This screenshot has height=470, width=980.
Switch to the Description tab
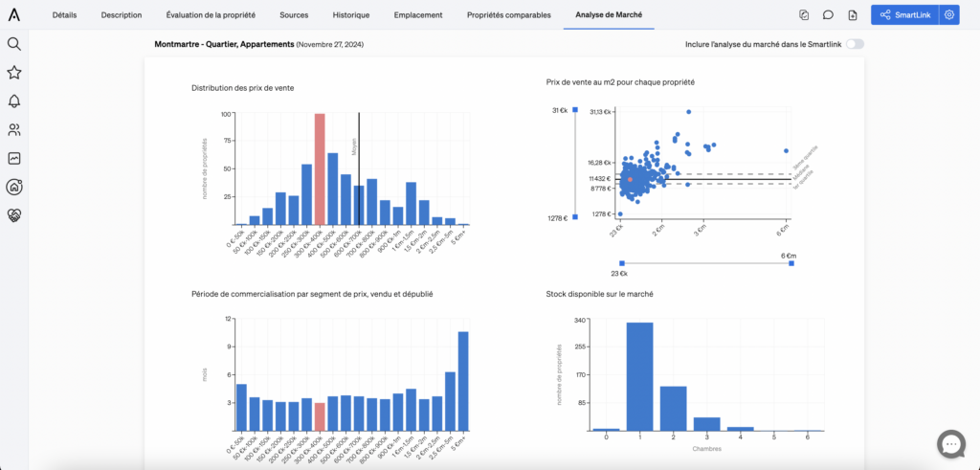click(x=122, y=15)
